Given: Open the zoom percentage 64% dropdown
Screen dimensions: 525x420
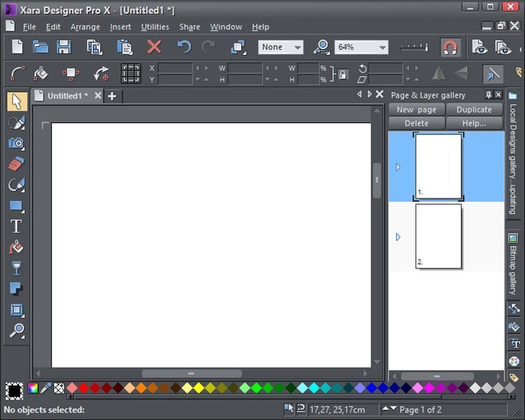Looking at the screenshot, I should click(383, 48).
